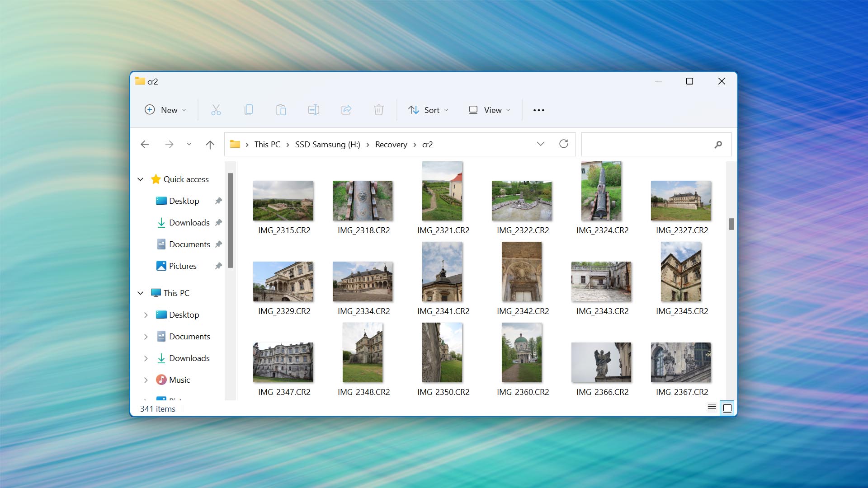868x488 pixels.
Task: Click the Share icon in toolbar
Action: click(346, 110)
